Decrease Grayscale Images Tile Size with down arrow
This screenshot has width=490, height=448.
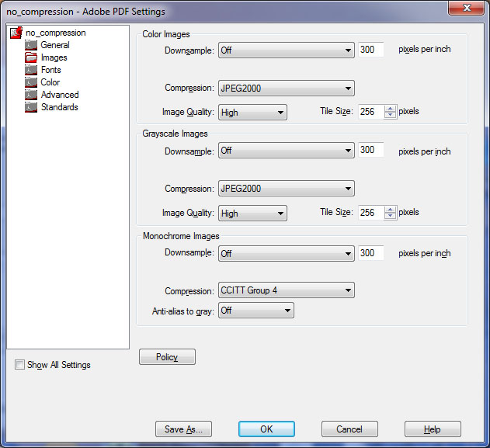click(390, 216)
